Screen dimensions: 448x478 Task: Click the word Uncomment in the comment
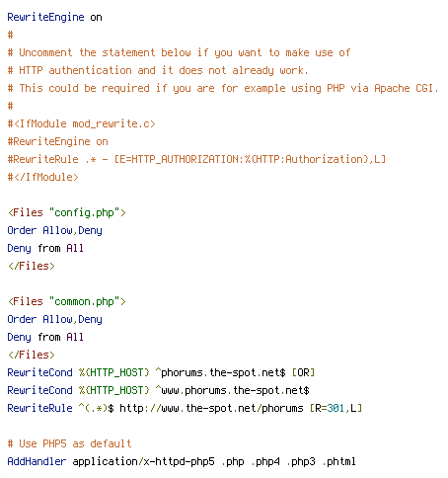pyautogui.click(x=45, y=52)
